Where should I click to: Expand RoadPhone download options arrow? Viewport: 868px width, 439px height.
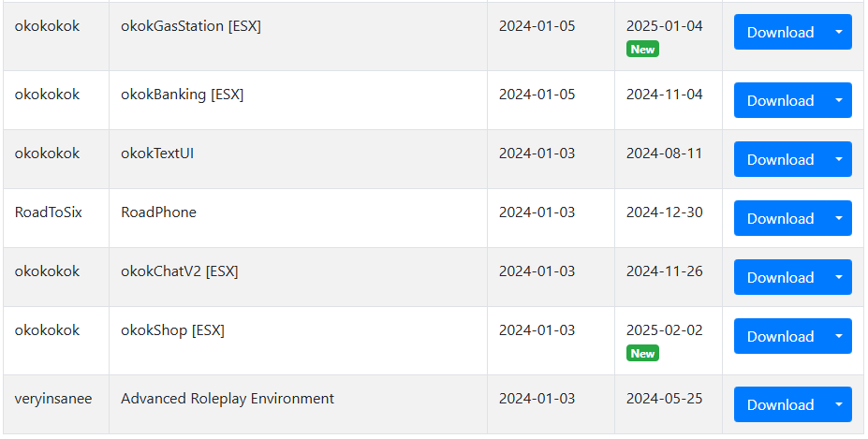pos(839,218)
